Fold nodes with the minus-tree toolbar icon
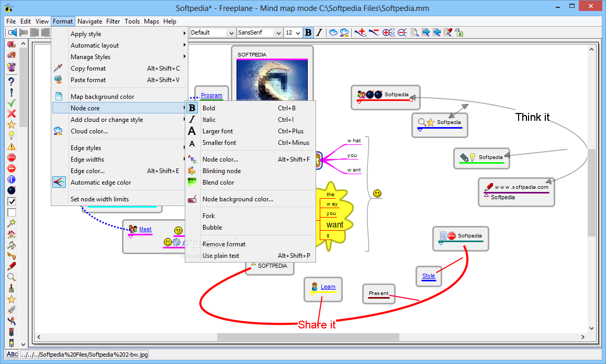Screen dimensions: 606x364 402,32
